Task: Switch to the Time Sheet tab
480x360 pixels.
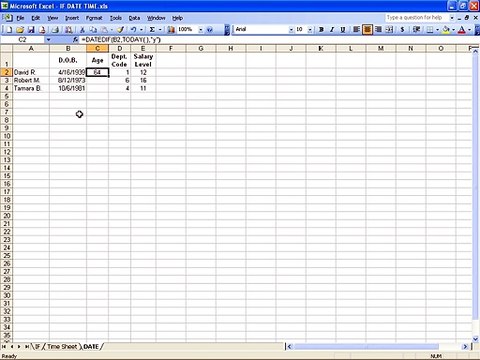Action: (62, 347)
